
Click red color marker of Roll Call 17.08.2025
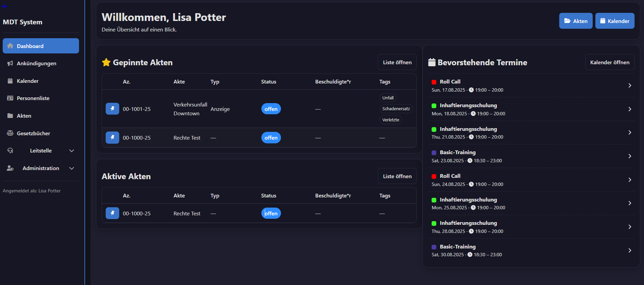coord(434,82)
